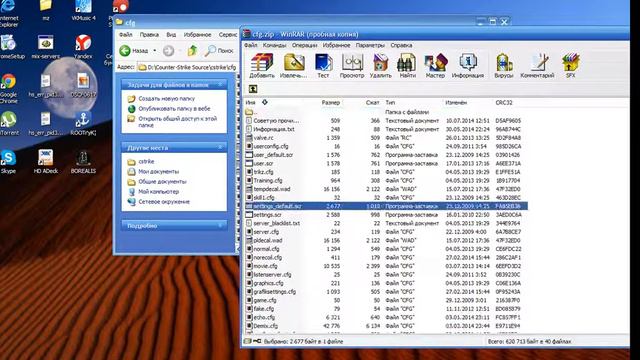This screenshot has width=640, height=360.
Task: Sort by the CRC32 column header
Action: point(504,102)
